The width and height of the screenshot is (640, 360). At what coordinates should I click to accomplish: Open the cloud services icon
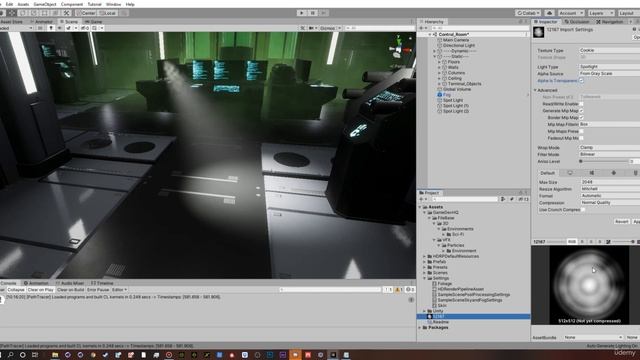[549, 13]
